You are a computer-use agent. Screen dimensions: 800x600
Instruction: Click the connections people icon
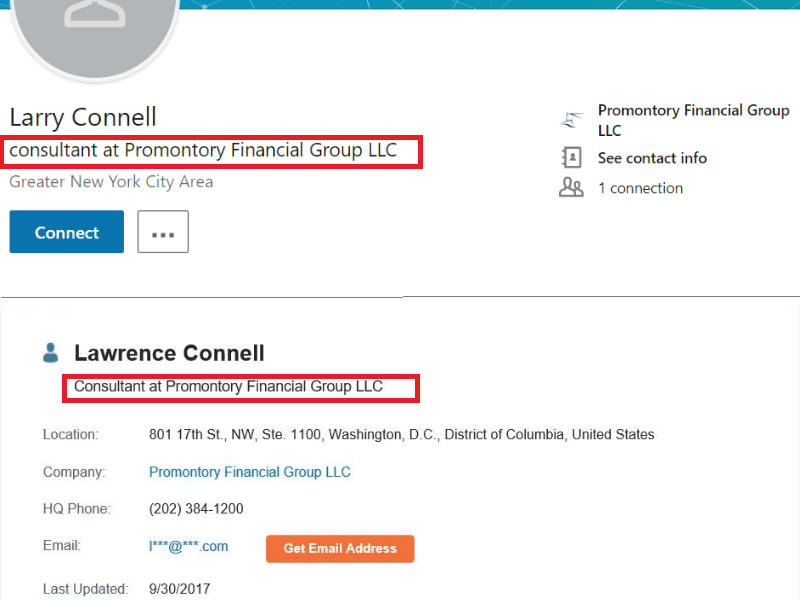point(571,188)
